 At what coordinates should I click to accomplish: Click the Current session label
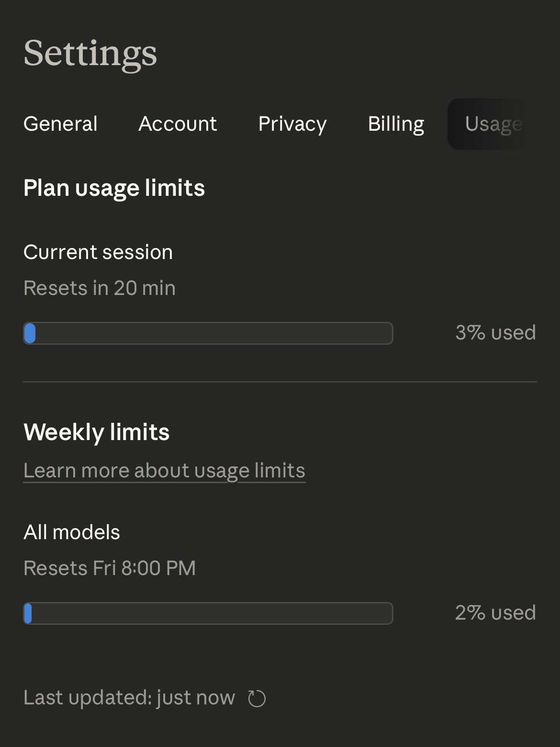(x=98, y=252)
